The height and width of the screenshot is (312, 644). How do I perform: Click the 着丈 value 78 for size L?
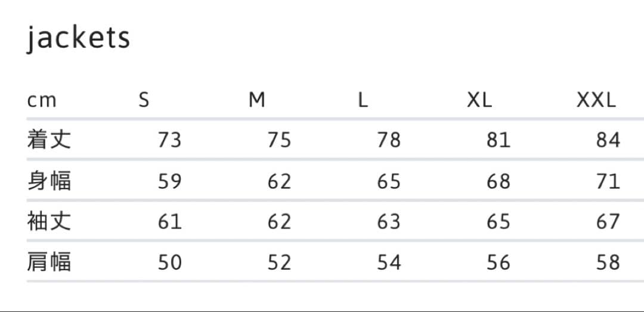[389, 140]
